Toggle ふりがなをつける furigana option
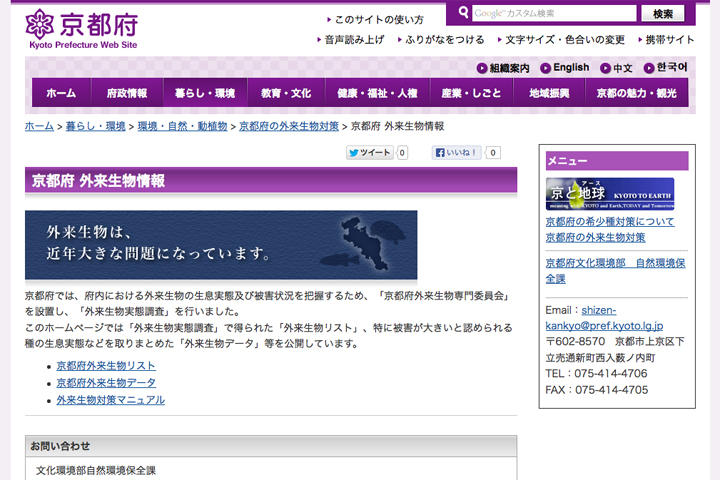Image resolution: width=720 pixels, height=480 pixels. (445, 40)
